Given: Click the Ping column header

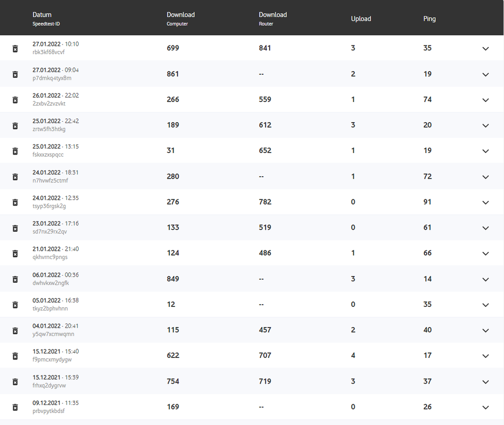Looking at the screenshot, I should pyautogui.click(x=429, y=19).
